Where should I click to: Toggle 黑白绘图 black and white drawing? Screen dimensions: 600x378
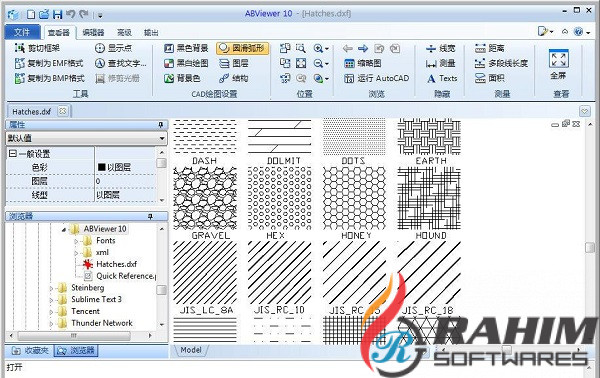click(x=186, y=63)
